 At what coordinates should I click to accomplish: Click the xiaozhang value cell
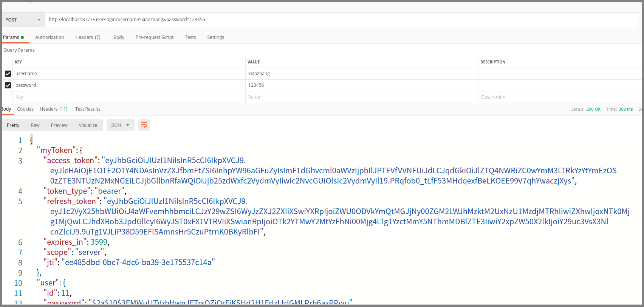coord(362,74)
